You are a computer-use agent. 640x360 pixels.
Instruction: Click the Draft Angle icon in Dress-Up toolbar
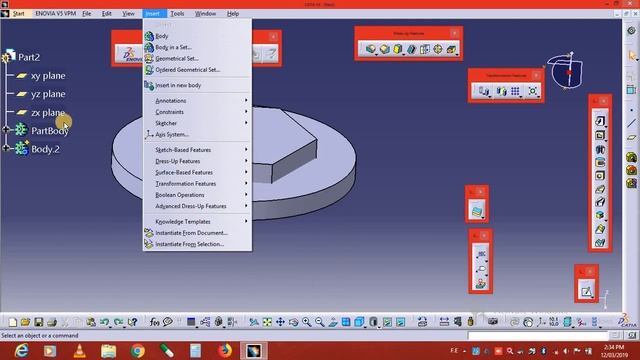(x=398, y=49)
